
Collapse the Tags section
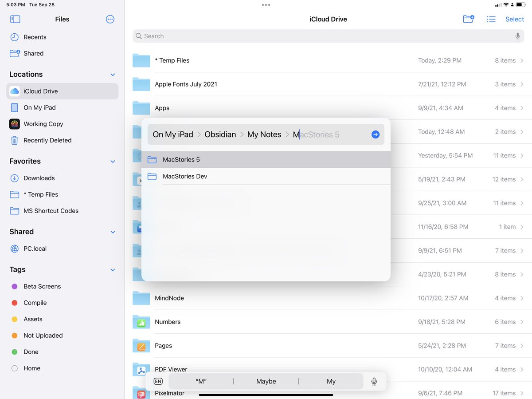point(113,270)
